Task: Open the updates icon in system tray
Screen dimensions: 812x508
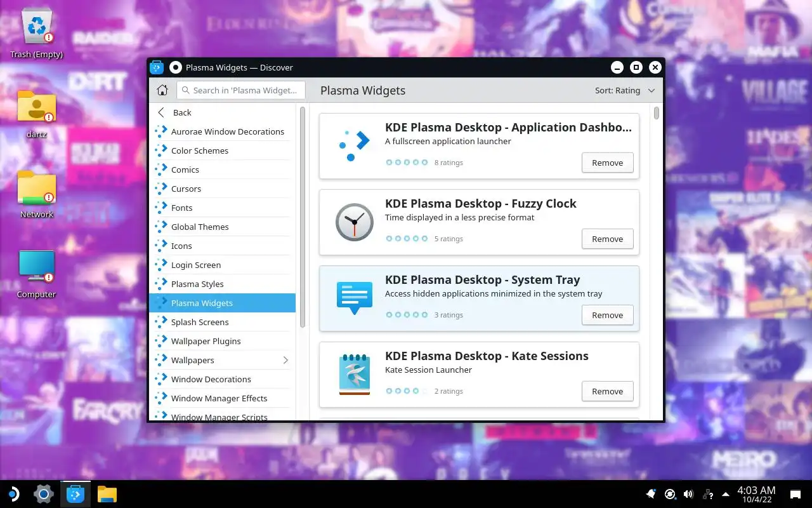Action: coord(670,494)
